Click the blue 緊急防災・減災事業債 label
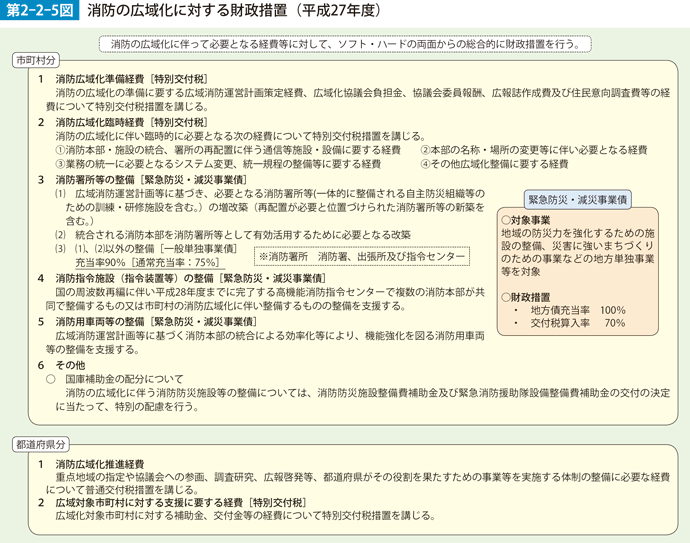The height and width of the screenshot is (543, 690). (x=577, y=200)
